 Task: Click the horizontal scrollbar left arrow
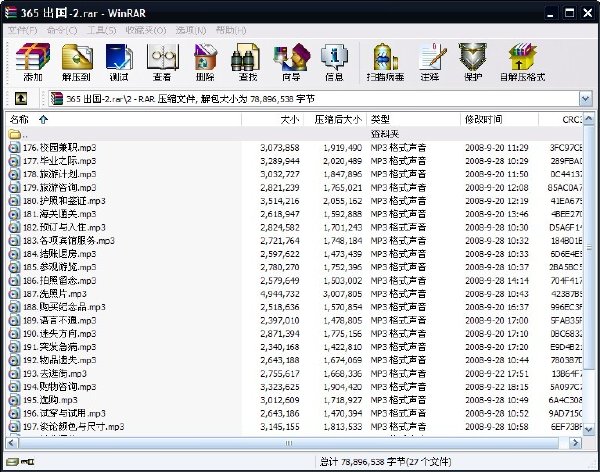pos(11,443)
